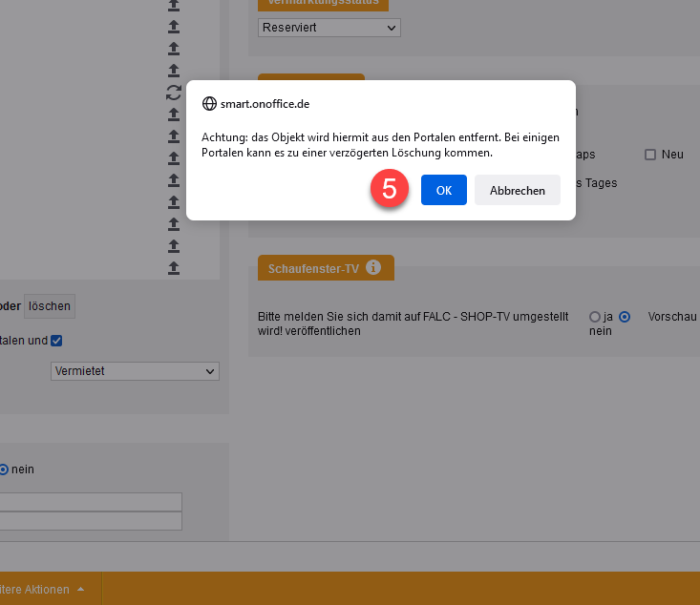Open the Vermietet dropdown
The image size is (700, 605).
pyautogui.click(x=135, y=371)
